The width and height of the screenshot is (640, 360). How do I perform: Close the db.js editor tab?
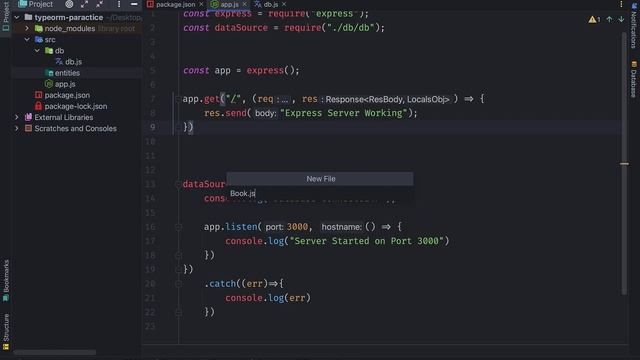[284, 4]
